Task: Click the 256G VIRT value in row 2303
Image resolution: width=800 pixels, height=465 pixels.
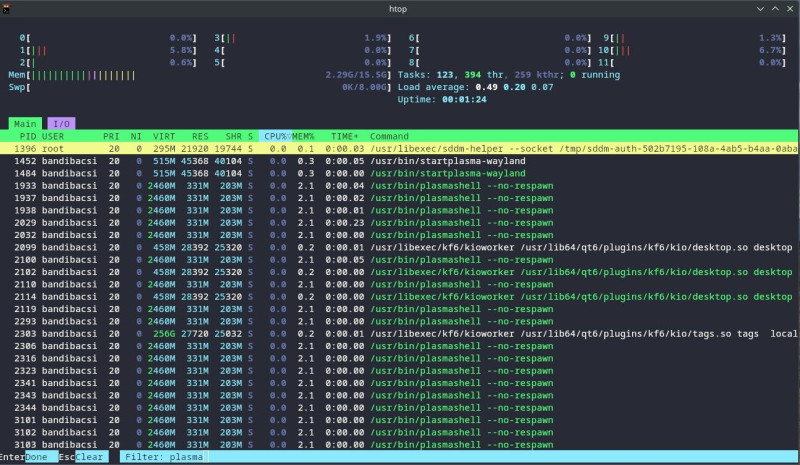Action: (x=164, y=333)
